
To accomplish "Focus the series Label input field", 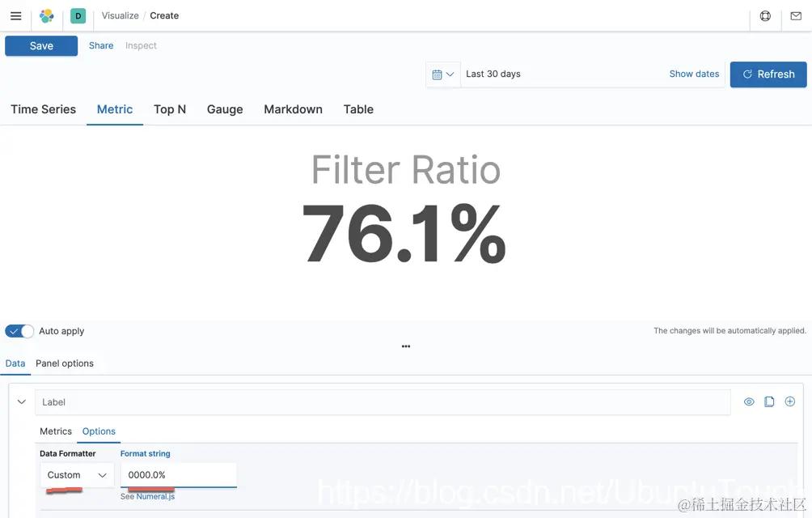I will pyautogui.click(x=383, y=402).
